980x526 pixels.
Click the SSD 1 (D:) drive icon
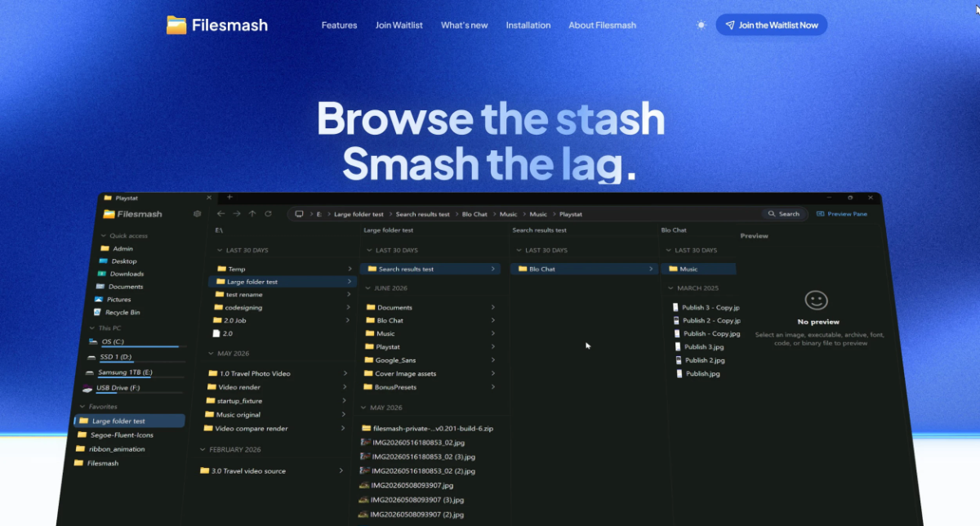91,357
